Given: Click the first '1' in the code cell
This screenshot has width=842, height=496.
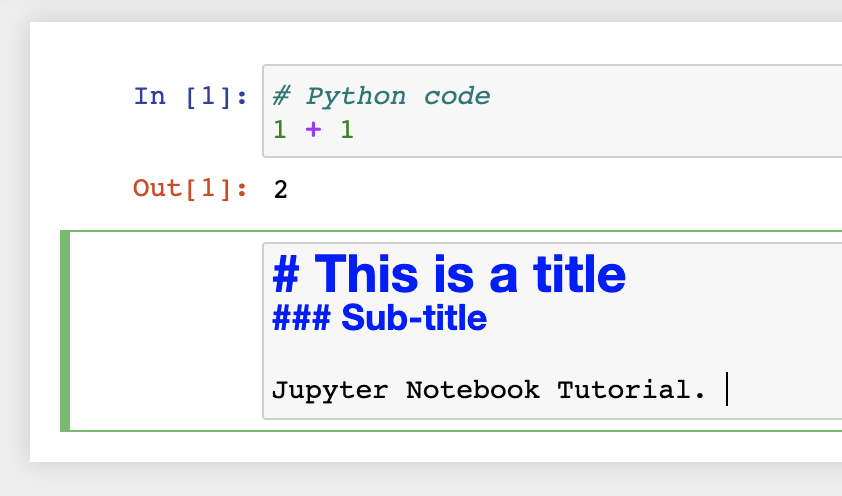Looking at the screenshot, I should [280, 130].
